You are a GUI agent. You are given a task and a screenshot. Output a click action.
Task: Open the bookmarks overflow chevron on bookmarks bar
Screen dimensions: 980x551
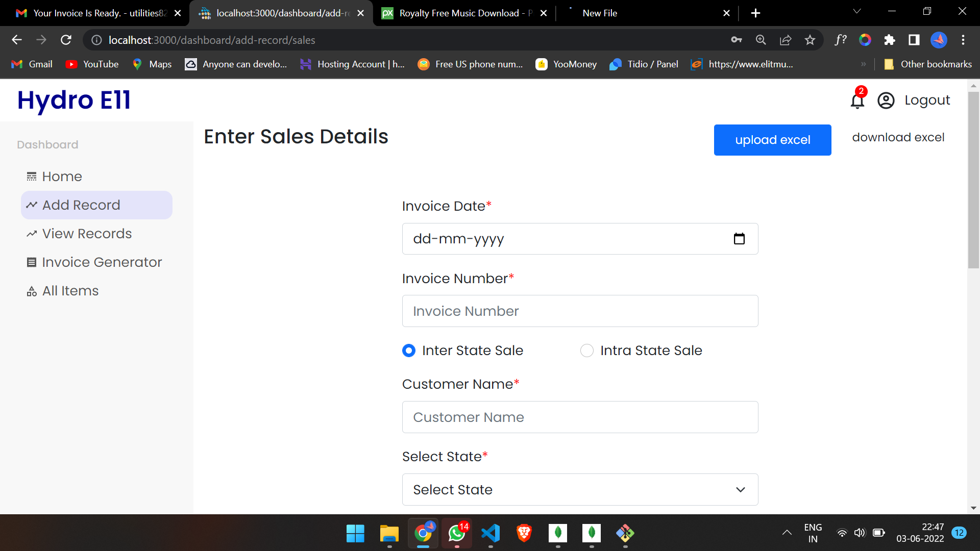click(864, 64)
